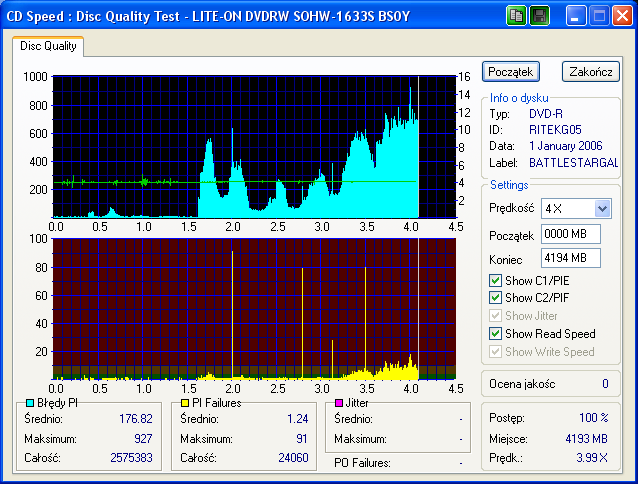Image resolution: width=638 pixels, height=484 pixels.
Task: Click the PI errors total 2575383
Action: click(x=131, y=458)
